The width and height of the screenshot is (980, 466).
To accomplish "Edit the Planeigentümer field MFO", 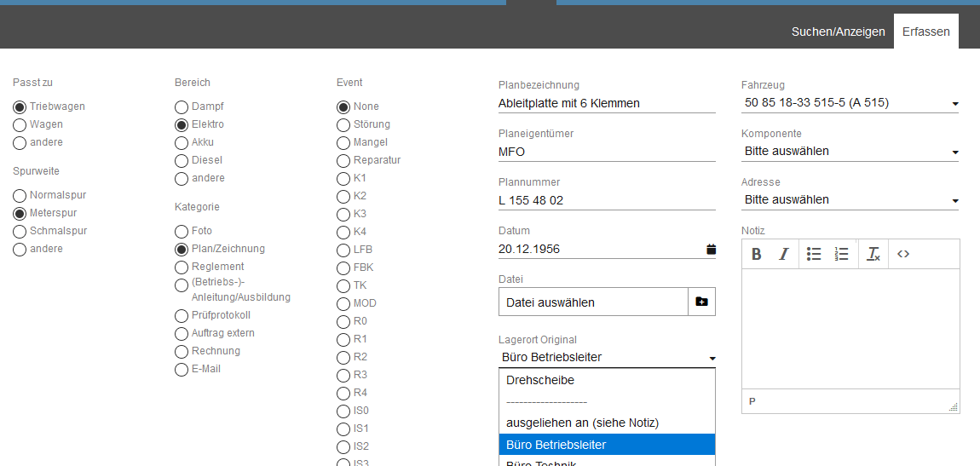I will [x=607, y=152].
